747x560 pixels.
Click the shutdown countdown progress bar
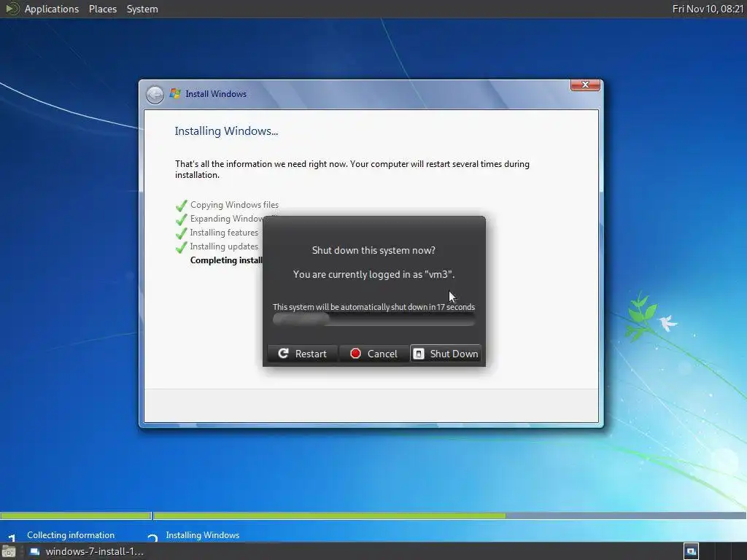(x=373, y=319)
